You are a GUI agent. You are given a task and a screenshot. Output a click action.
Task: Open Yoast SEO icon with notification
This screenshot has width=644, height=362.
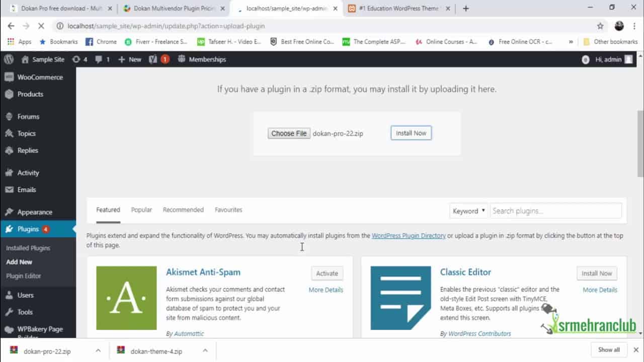pos(159,59)
